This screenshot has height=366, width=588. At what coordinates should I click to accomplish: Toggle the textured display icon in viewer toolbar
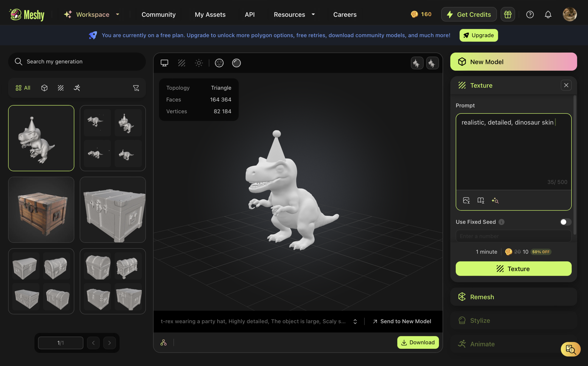point(181,63)
